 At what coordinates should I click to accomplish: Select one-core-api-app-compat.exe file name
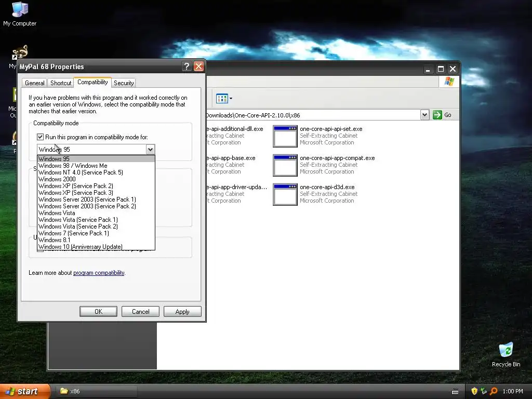coord(337,158)
